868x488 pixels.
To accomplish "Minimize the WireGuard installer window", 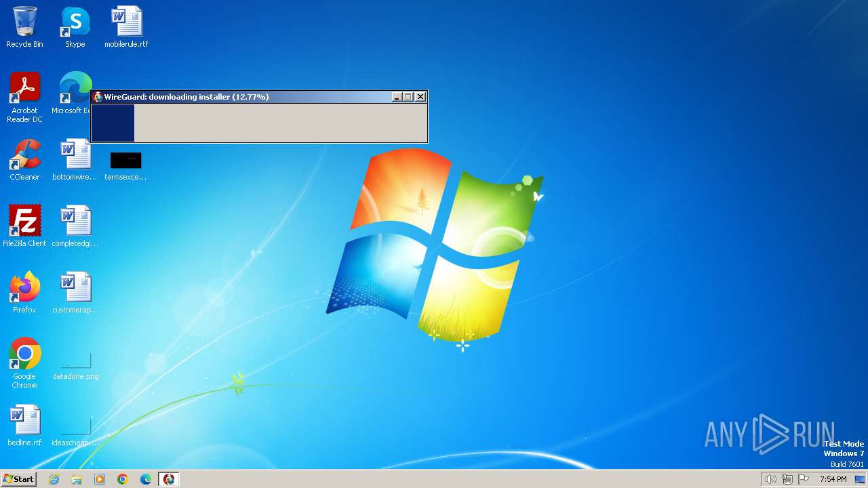I will coord(397,97).
